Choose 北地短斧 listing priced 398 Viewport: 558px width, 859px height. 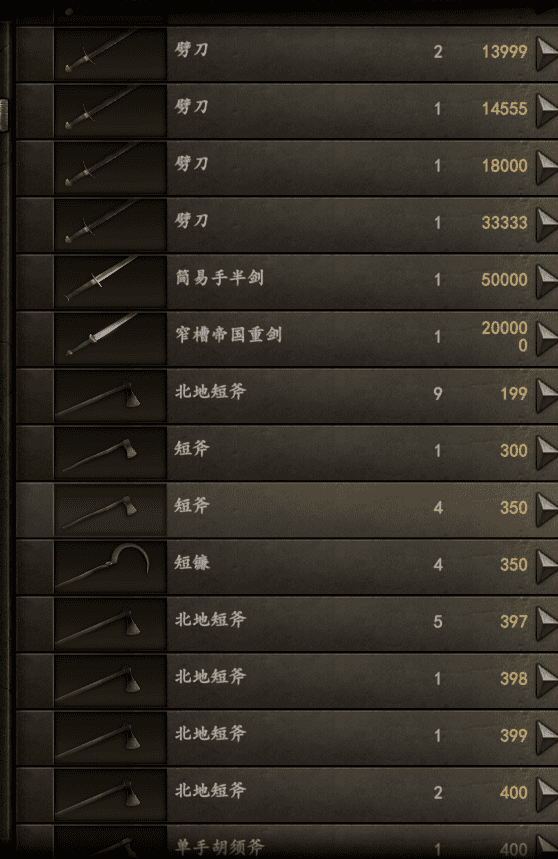click(287, 680)
